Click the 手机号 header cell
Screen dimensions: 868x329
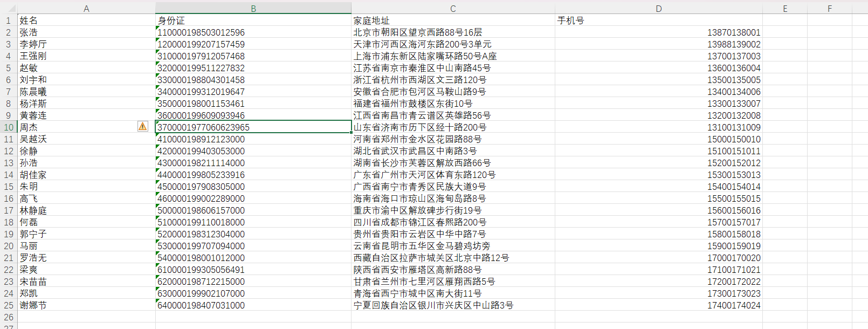659,20
